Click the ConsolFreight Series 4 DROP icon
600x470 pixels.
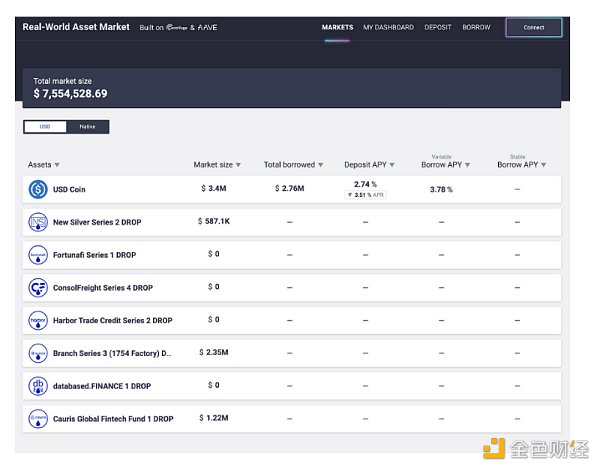[x=38, y=287]
